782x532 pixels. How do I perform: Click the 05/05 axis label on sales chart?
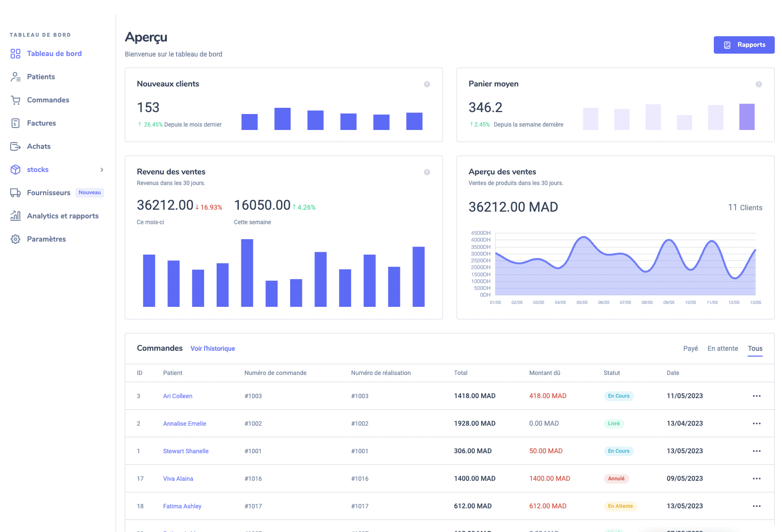point(582,302)
